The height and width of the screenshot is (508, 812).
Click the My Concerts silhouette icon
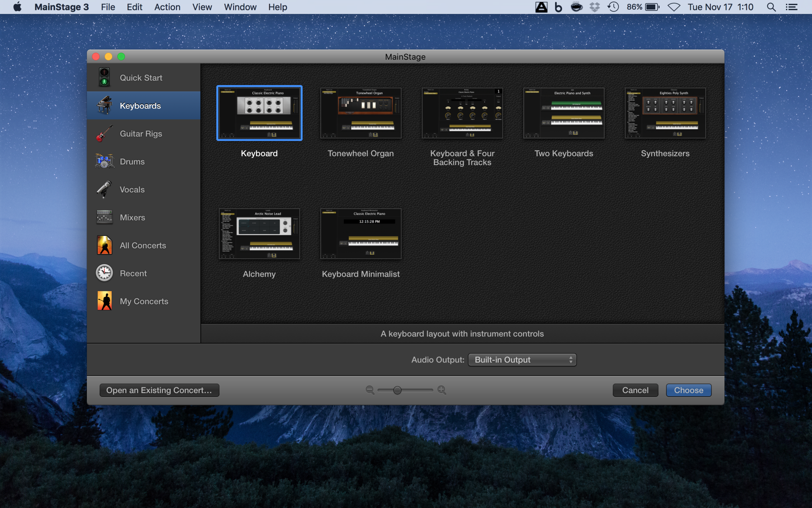(x=104, y=301)
